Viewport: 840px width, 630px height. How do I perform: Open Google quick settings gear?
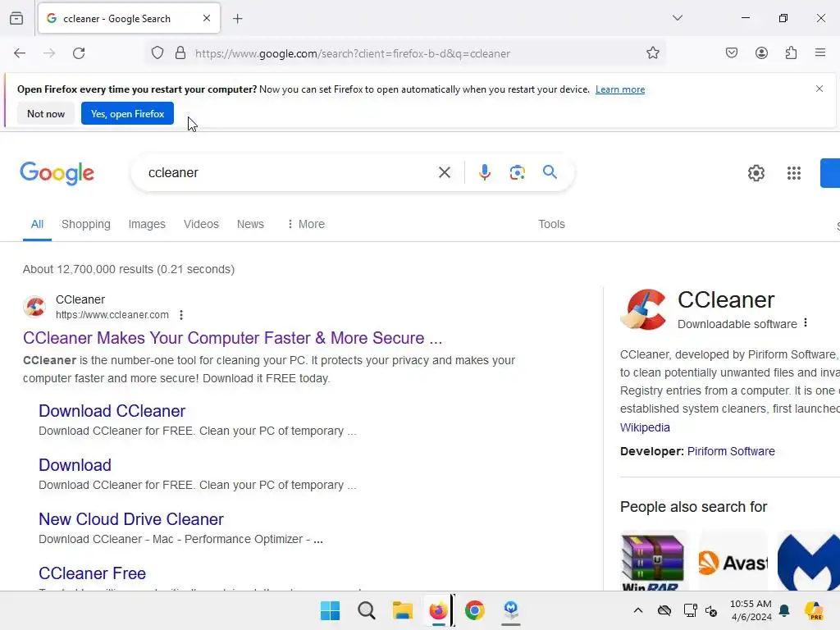pos(756,173)
